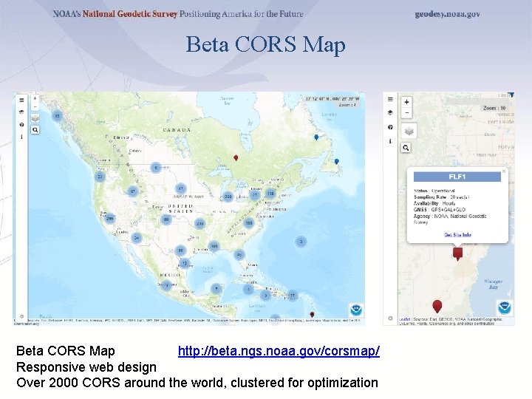532x399 pixels.
Task: Zoom out with the minus button on left map
Action: pyautogui.click(x=35, y=107)
